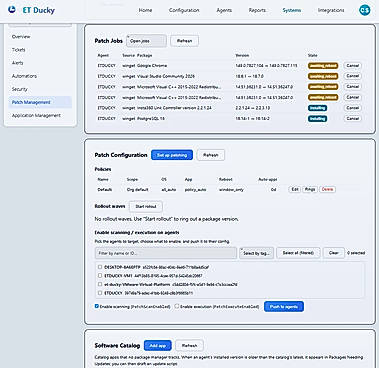Refresh the Software Catalog
This screenshot has width=379, height=368.
(x=189, y=346)
